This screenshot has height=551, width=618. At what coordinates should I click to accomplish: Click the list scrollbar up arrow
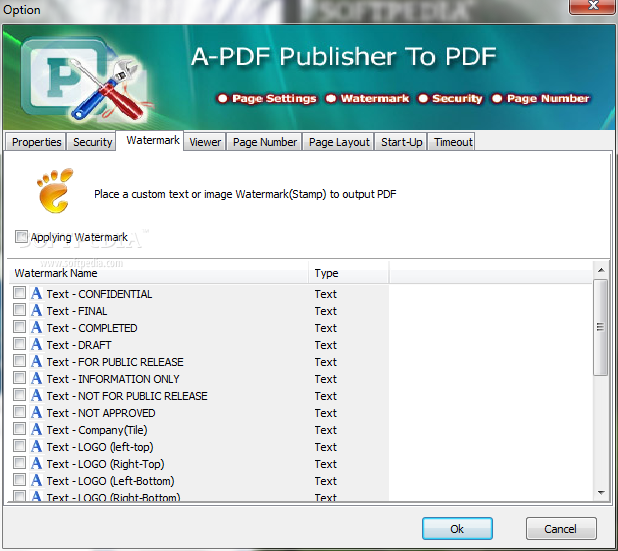point(601,270)
